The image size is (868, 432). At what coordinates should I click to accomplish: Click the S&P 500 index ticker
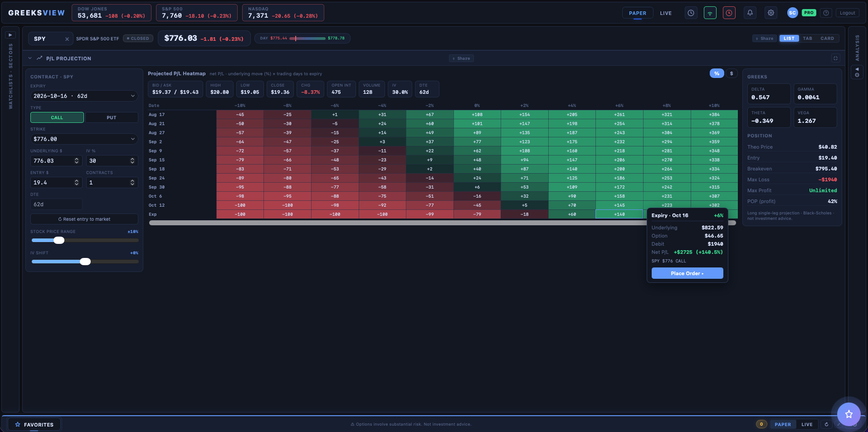(x=197, y=13)
